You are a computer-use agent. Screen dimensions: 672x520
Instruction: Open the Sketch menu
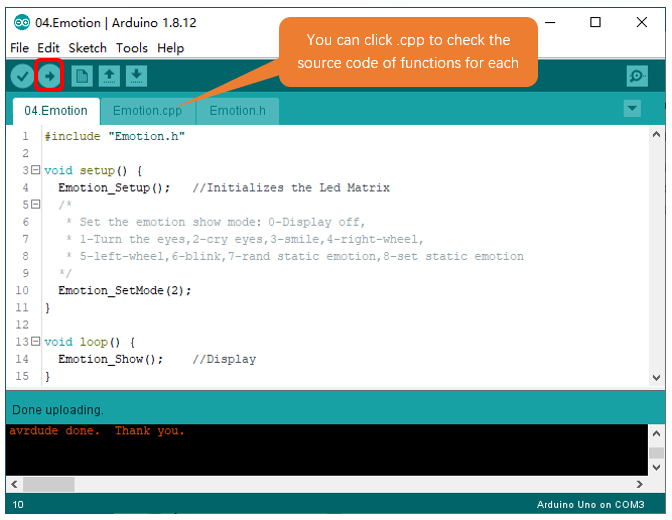[x=87, y=48]
